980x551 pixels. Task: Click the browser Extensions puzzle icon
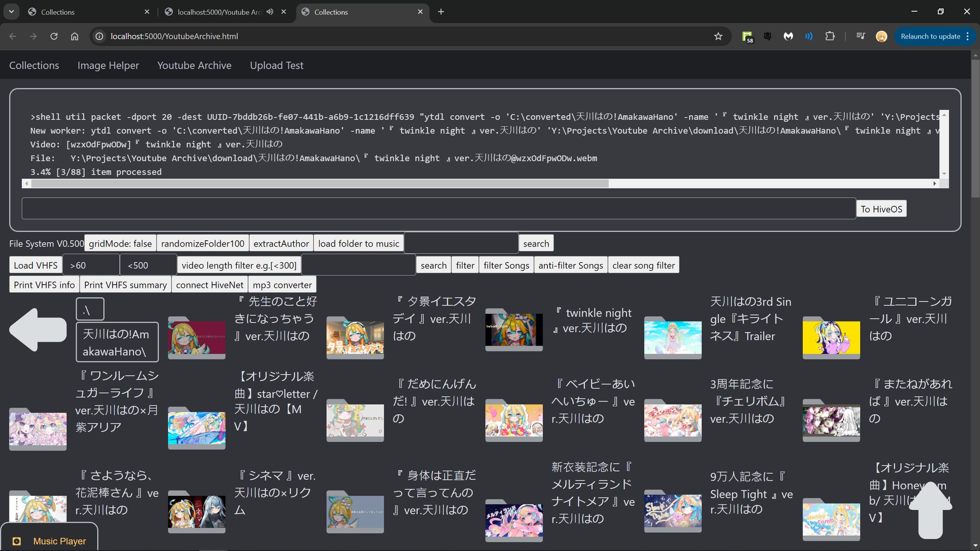point(830,36)
